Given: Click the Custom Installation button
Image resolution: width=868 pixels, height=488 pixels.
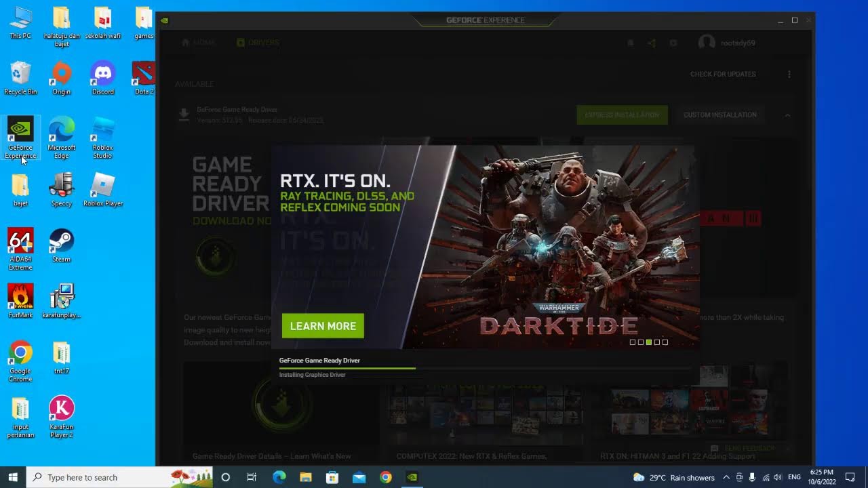Looking at the screenshot, I should pyautogui.click(x=720, y=115).
